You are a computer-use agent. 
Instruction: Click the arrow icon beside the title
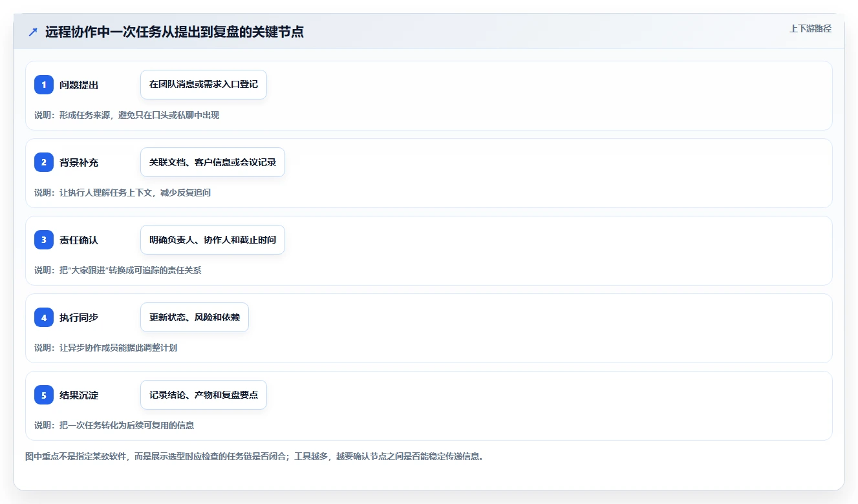tap(33, 32)
